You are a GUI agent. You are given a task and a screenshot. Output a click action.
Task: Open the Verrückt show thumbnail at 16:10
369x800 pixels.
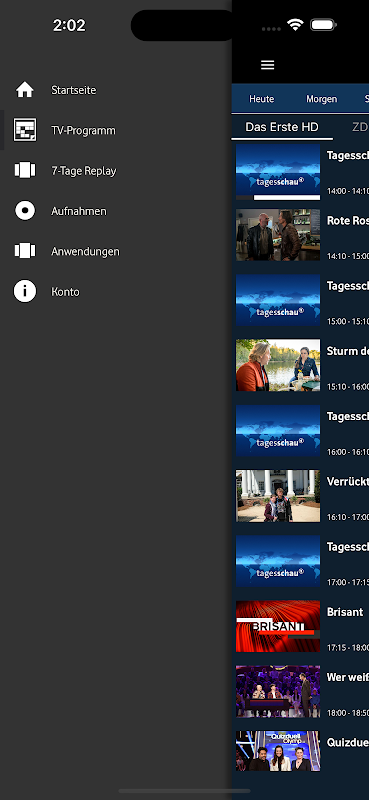(278, 495)
